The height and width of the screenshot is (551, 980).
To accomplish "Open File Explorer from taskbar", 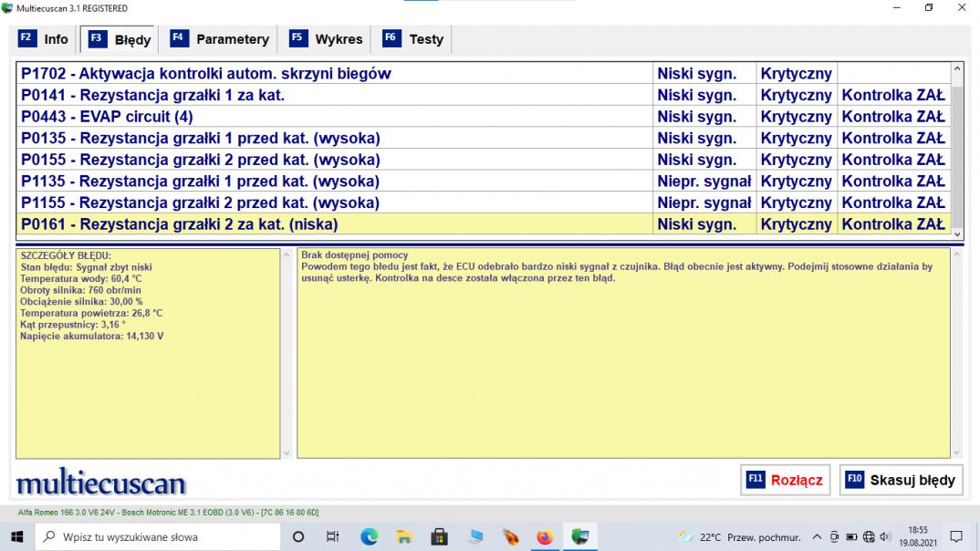I will (403, 537).
